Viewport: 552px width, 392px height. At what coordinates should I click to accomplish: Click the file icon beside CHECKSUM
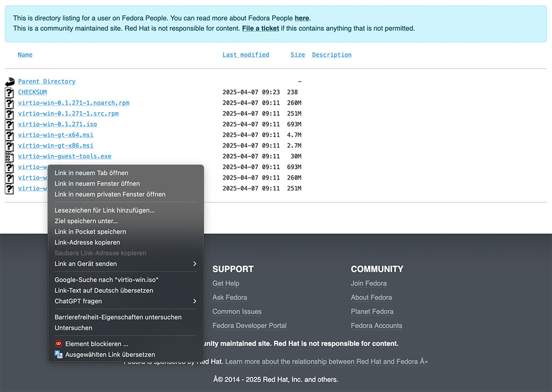pos(10,92)
